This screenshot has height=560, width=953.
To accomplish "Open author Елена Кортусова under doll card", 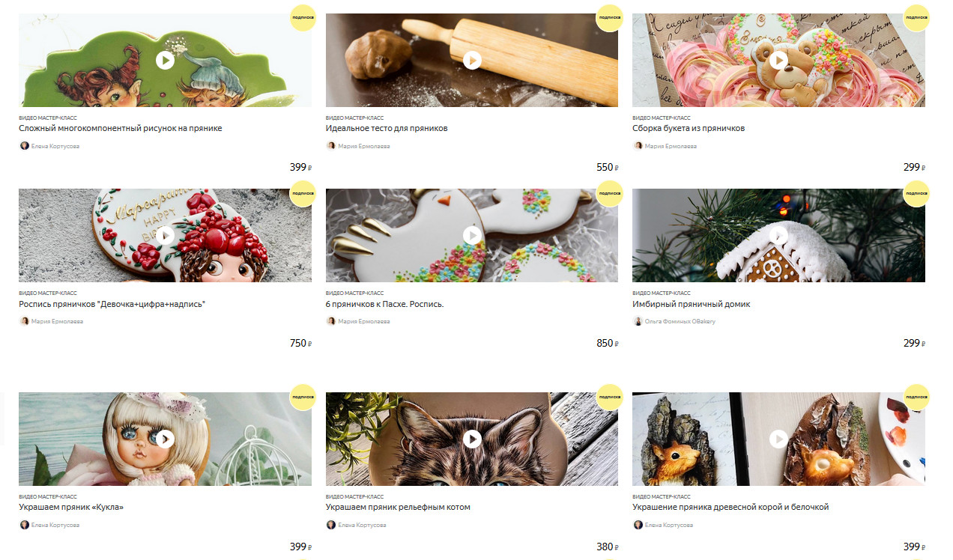I will tap(55, 525).
